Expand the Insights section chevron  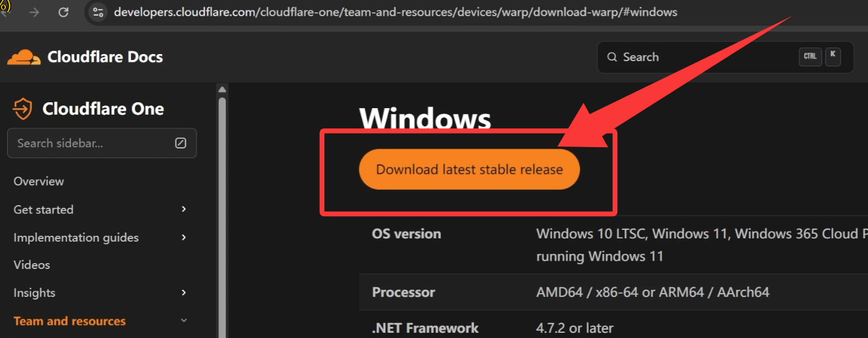[x=184, y=292]
